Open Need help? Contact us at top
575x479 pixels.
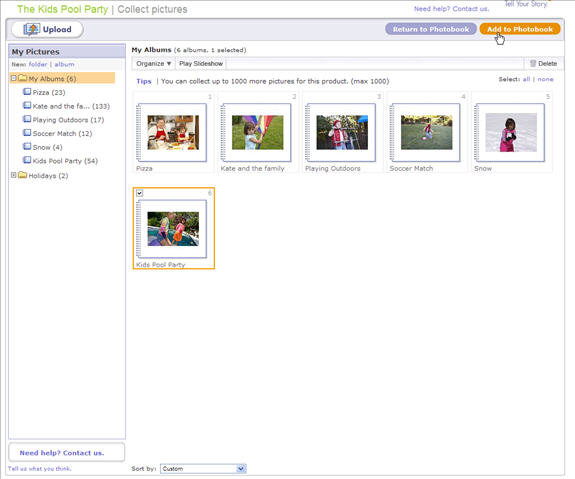point(451,9)
